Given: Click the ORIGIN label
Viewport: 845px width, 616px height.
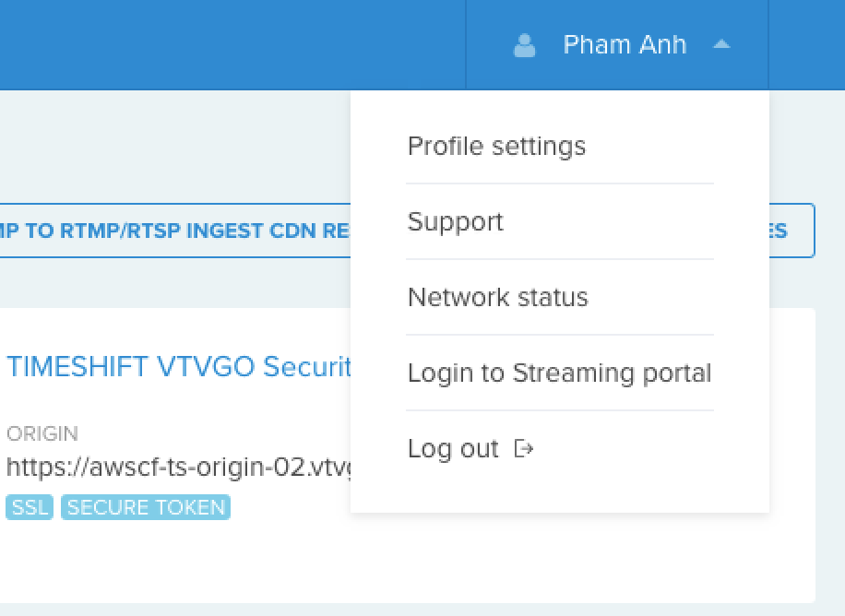Looking at the screenshot, I should point(42,433).
